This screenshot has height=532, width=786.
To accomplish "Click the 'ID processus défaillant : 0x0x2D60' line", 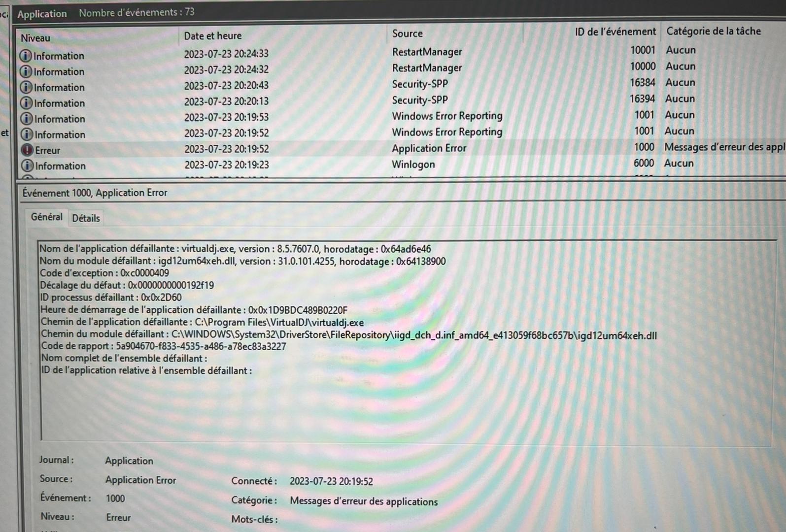I will [111, 298].
